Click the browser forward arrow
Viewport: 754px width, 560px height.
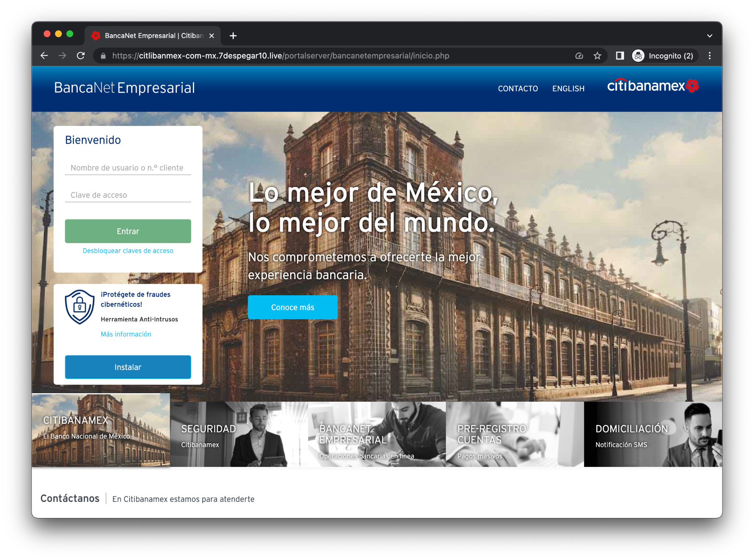(x=63, y=56)
